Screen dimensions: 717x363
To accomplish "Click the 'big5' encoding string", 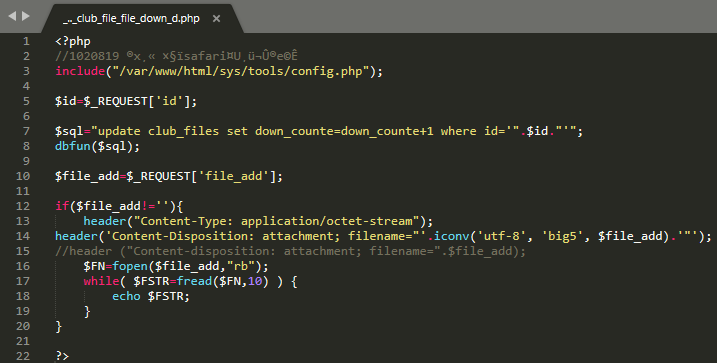I will (x=563, y=236).
